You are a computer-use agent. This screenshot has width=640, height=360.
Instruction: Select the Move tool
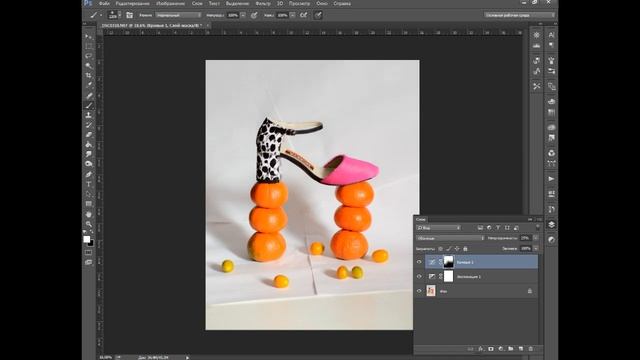(88, 36)
